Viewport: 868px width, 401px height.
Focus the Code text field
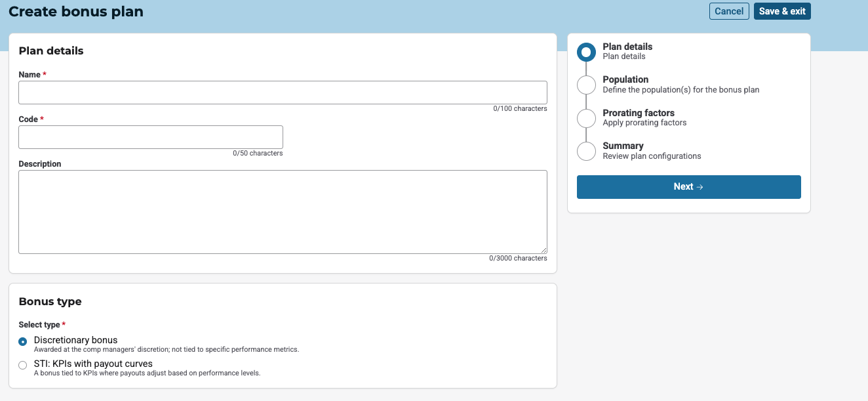coord(151,137)
